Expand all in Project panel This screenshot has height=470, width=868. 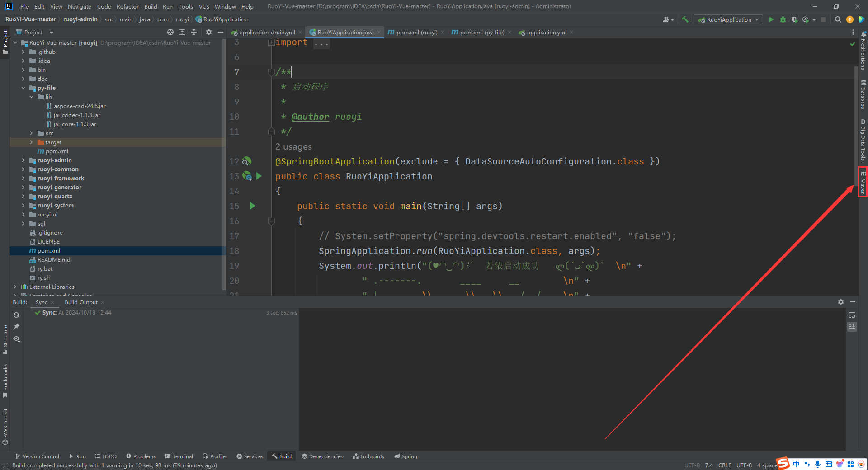(x=182, y=32)
